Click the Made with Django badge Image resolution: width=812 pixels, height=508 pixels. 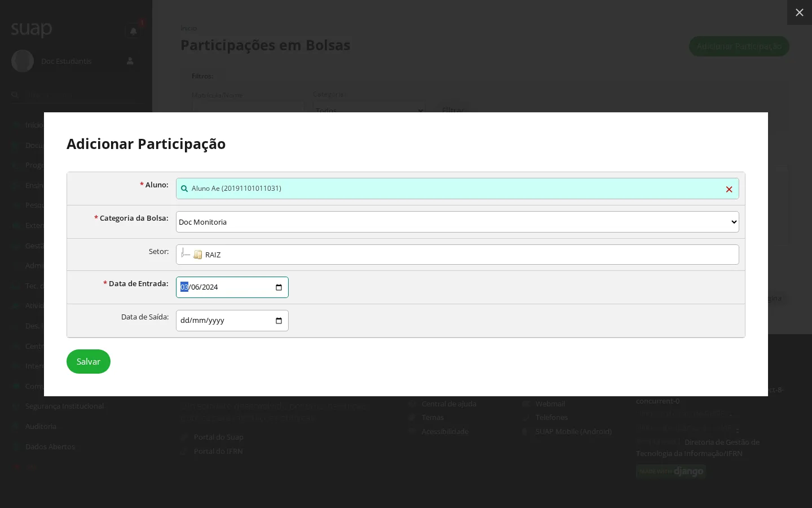[670, 471]
